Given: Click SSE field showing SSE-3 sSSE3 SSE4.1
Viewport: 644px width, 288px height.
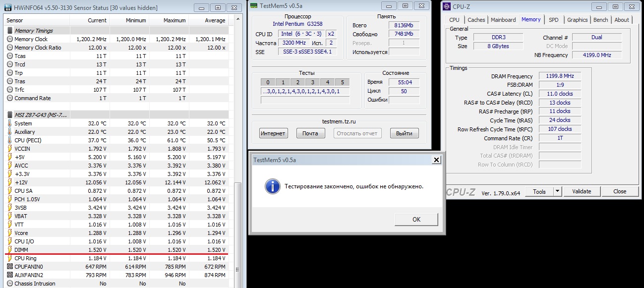Looking at the screenshot, I should [x=307, y=52].
